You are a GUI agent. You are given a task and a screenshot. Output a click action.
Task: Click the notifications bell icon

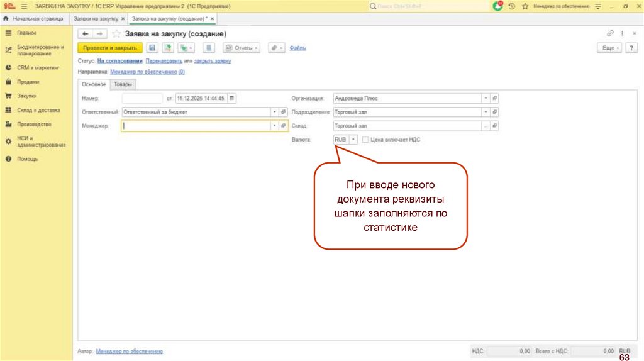(x=498, y=6)
